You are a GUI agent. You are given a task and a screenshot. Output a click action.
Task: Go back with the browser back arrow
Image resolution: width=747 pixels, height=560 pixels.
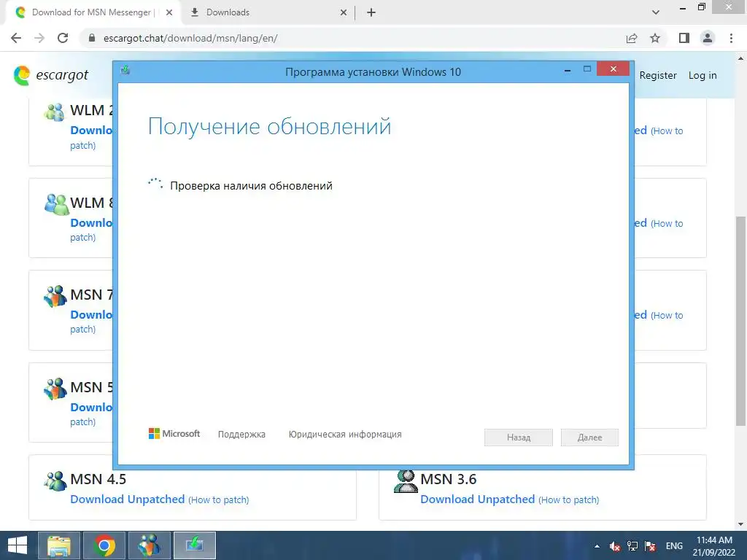tap(16, 38)
